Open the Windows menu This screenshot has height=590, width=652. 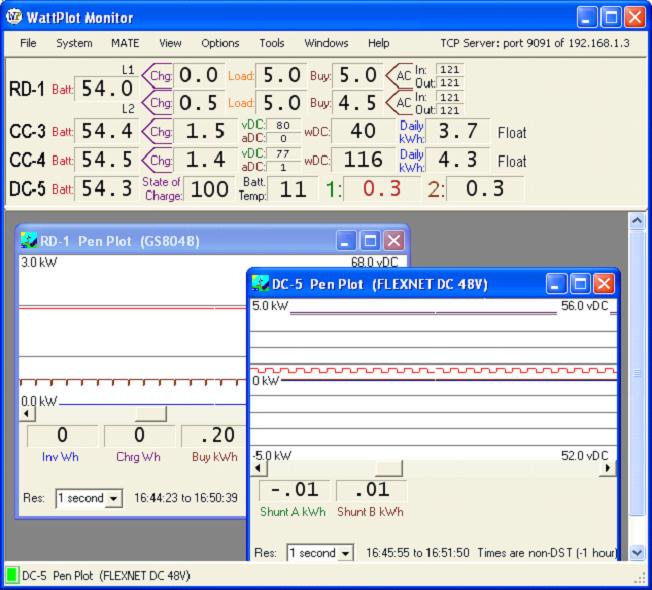(x=326, y=43)
